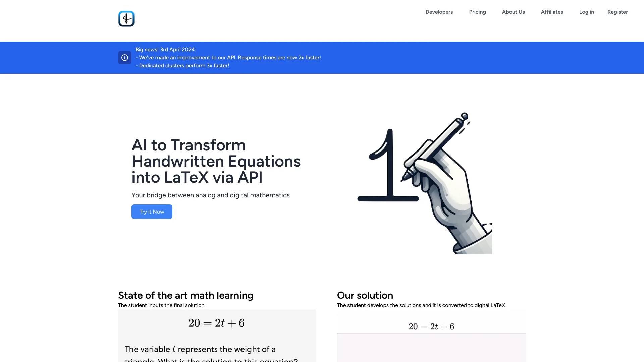
Task: Click the plus/expand icon in app logo
Action: click(126, 18)
